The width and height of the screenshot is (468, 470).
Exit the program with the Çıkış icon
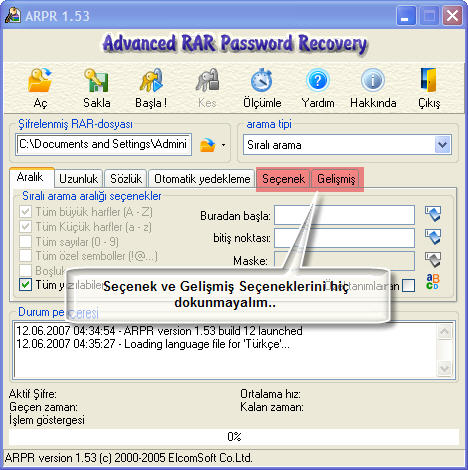(429, 81)
